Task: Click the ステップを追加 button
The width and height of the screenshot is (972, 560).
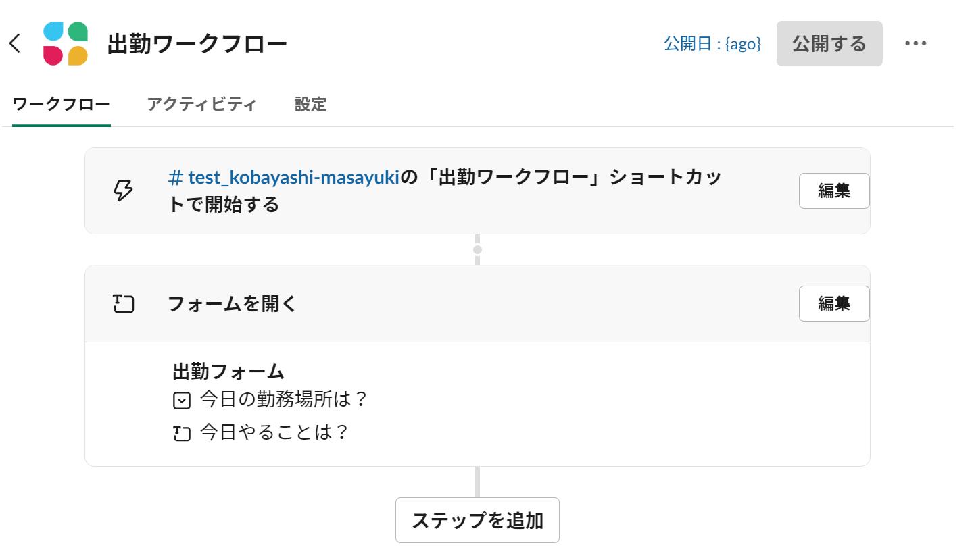Action: click(477, 520)
